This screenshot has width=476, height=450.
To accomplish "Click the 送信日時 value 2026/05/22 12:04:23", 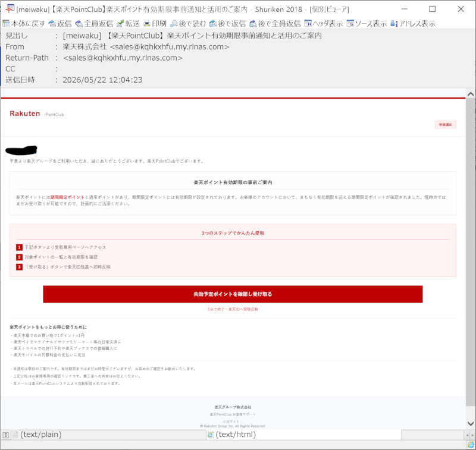I will (102, 80).
